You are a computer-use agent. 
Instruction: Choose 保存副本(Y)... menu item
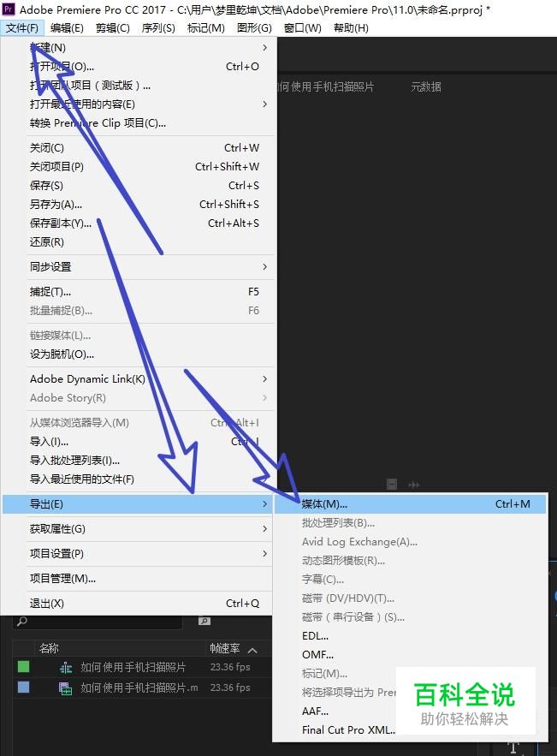pyautogui.click(x=139, y=223)
